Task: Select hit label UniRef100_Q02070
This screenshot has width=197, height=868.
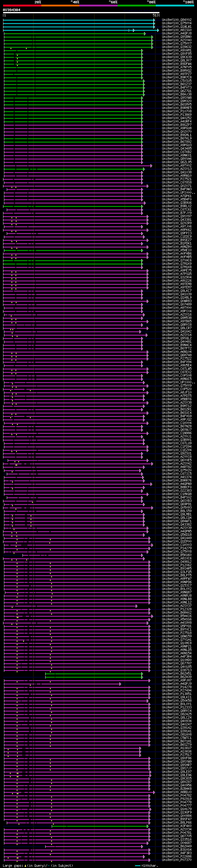Action: 177,131
